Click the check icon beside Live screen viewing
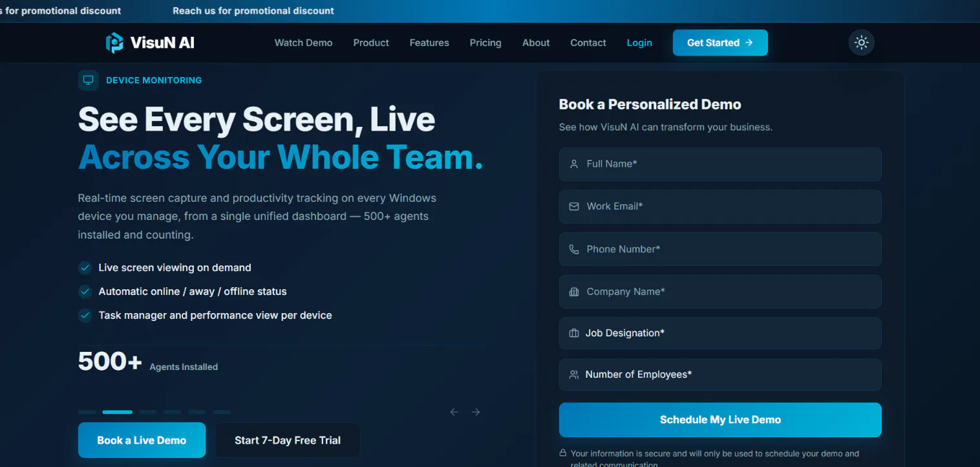Screen dimensions: 980x467 [x=85, y=268]
